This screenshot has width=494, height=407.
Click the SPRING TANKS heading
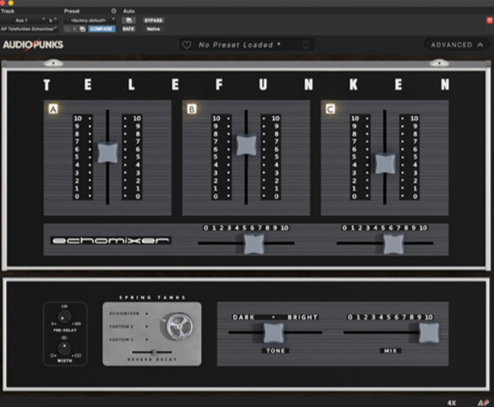(152, 297)
